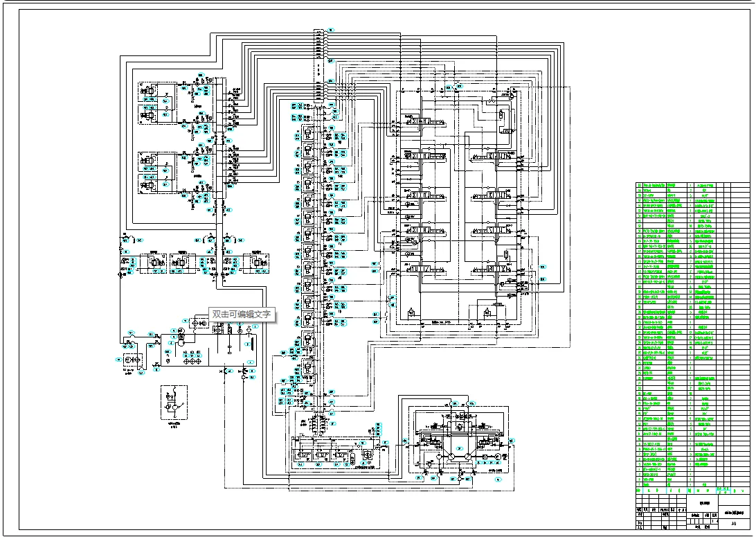This screenshot has width=756, height=537.
Task: Click the dashed cooler unit left of tank
Action: click(133, 360)
